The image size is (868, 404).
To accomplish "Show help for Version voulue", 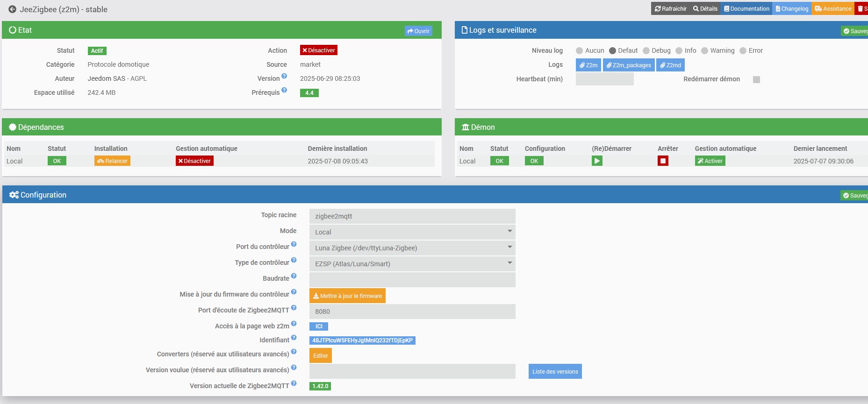I will coord(294,368).
